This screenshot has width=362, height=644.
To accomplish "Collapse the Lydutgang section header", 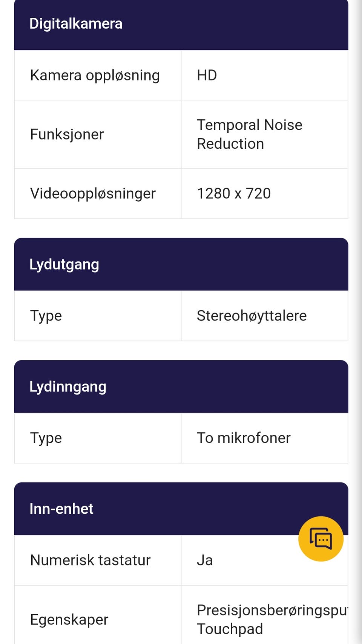I will (x=181, y=264).
